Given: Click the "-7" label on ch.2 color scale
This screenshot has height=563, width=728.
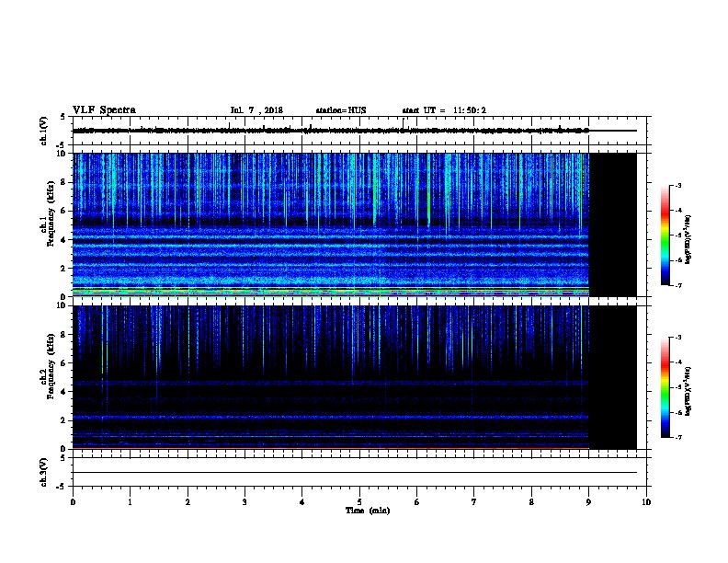Looking at the screenshot, I should point(677,438).
